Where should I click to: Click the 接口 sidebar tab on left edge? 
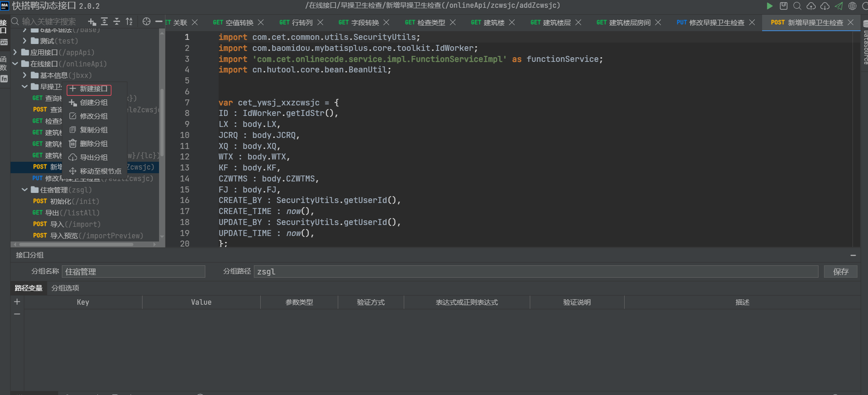click(4, 26)
